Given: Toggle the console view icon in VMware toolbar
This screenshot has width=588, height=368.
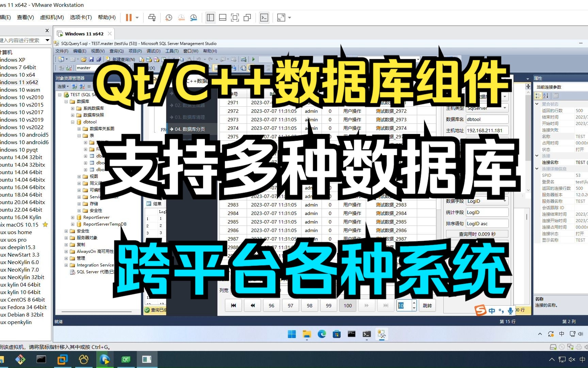Looking at the screenshot, I should coord(264,18).
